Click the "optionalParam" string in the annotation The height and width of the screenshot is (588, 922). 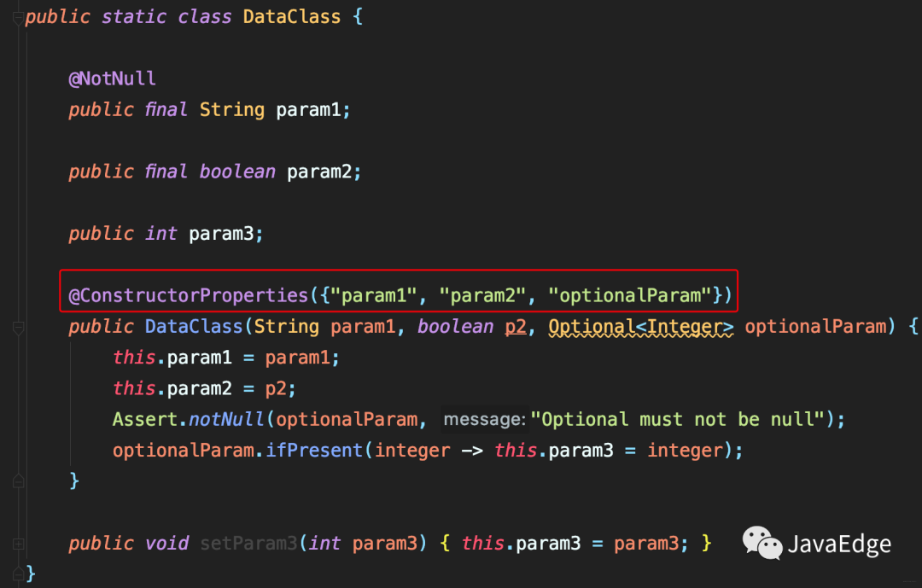(x=630, y=295)
